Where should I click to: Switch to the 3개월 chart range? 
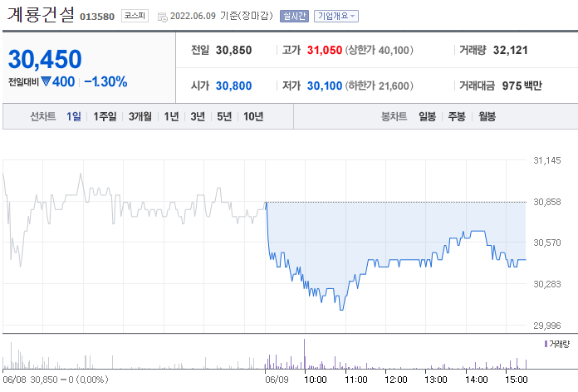click(140, 116)
